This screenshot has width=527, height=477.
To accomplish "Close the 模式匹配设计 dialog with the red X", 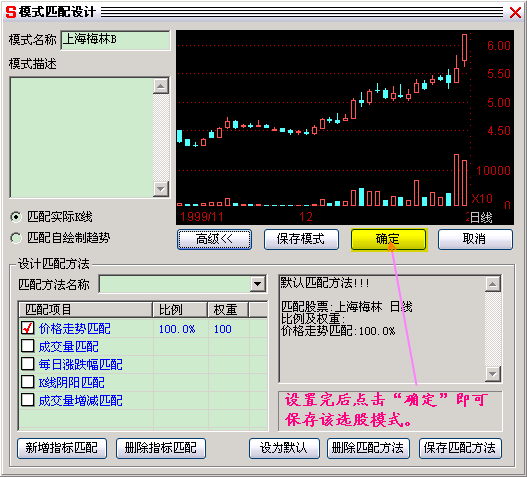I will 515,12.
